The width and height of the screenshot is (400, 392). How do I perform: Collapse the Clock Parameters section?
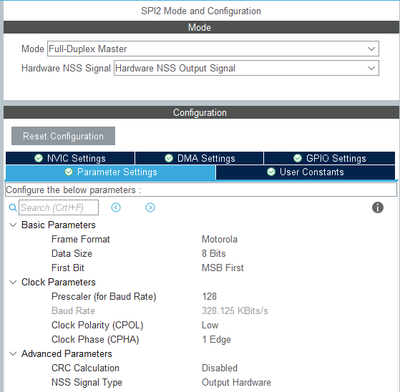[13, 282]
